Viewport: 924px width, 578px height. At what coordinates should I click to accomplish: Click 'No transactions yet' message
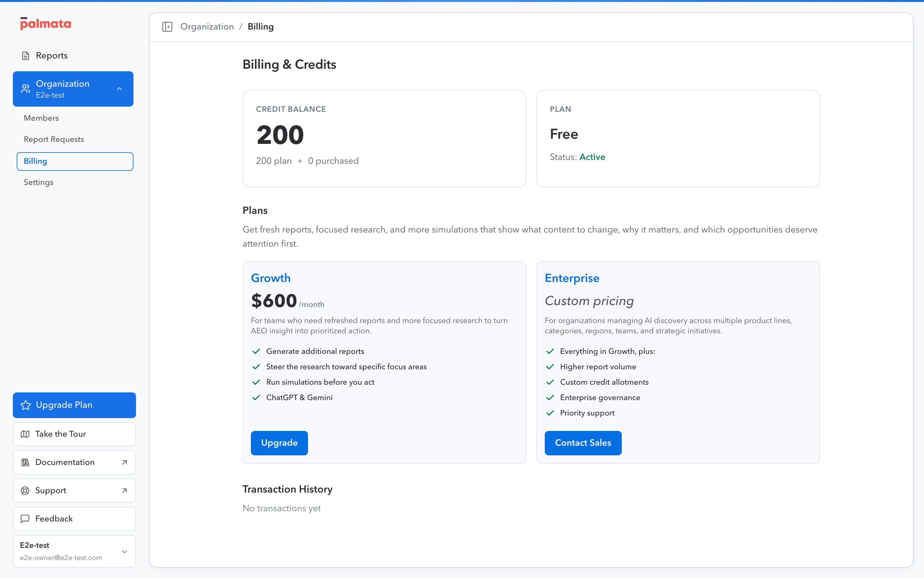pyautogui.click(x=281, y=508)
